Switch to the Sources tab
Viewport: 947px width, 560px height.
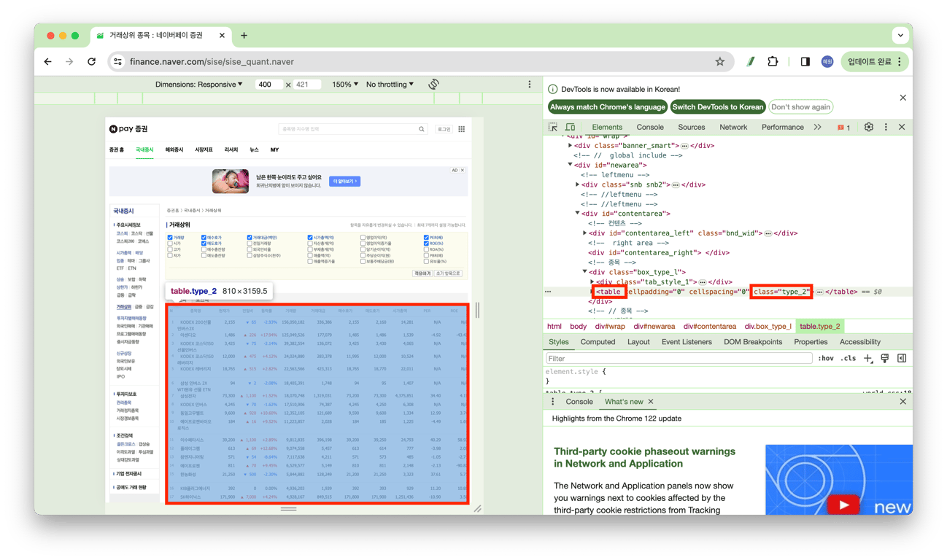(x=692, y=127)
